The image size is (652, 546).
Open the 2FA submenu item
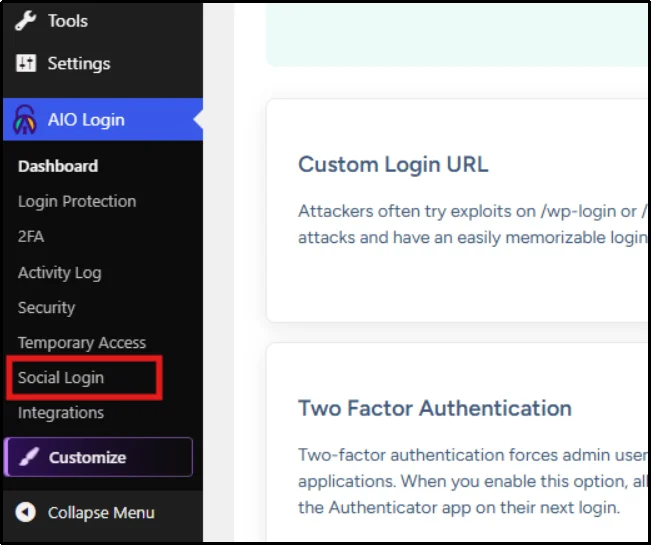tap(31, 236)
